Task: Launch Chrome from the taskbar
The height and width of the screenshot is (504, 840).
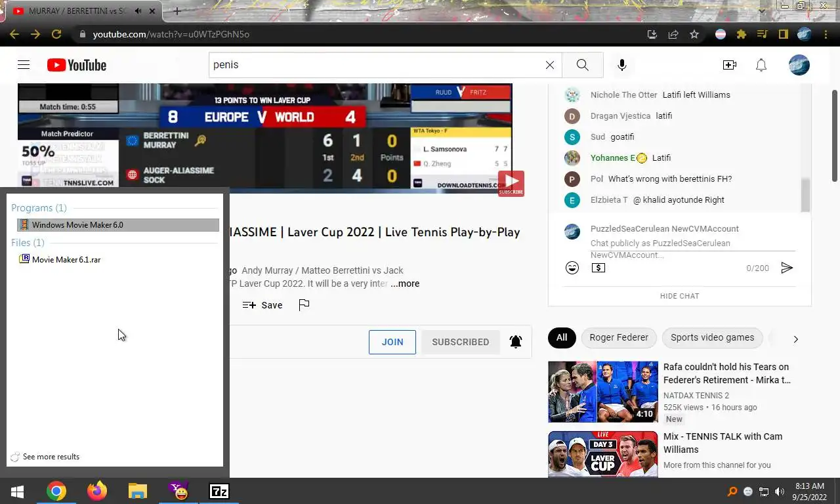Action: pos(56,491)
